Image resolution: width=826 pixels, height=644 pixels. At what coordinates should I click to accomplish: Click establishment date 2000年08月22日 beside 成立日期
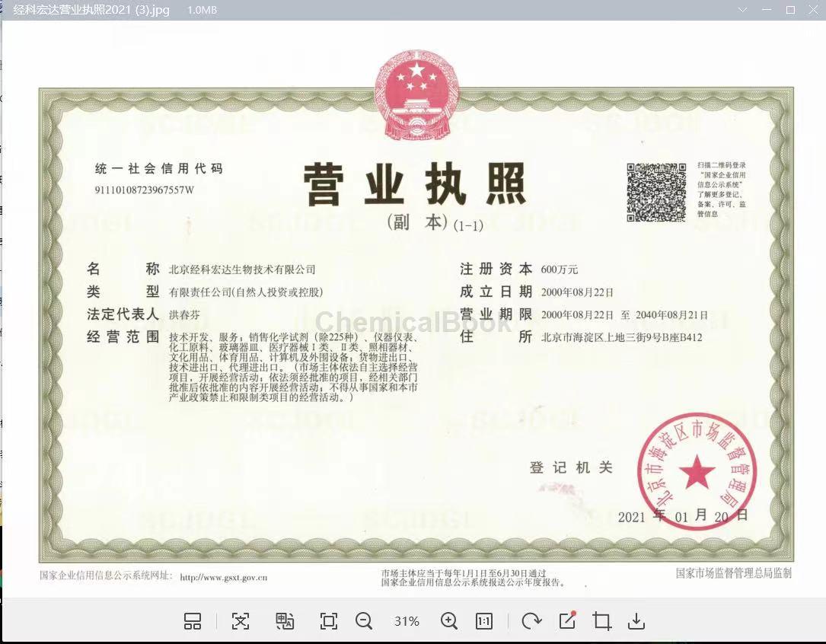click(x=577, y=292)
